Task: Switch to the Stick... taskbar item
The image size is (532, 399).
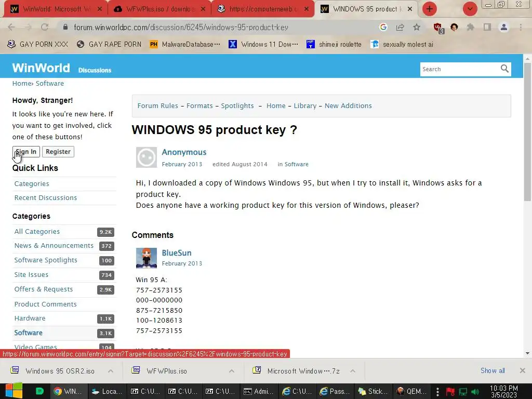Action: point(373,391)
